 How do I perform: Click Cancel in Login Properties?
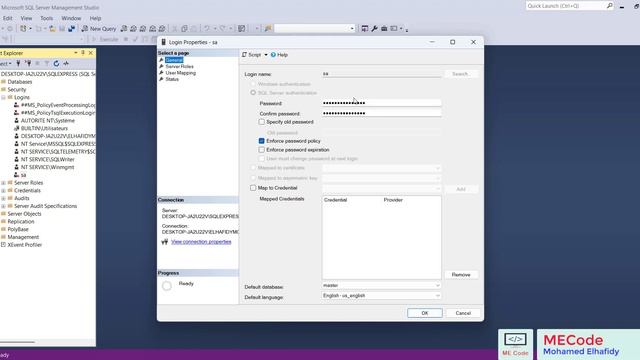pyautogui.click(x=463, y=313)
